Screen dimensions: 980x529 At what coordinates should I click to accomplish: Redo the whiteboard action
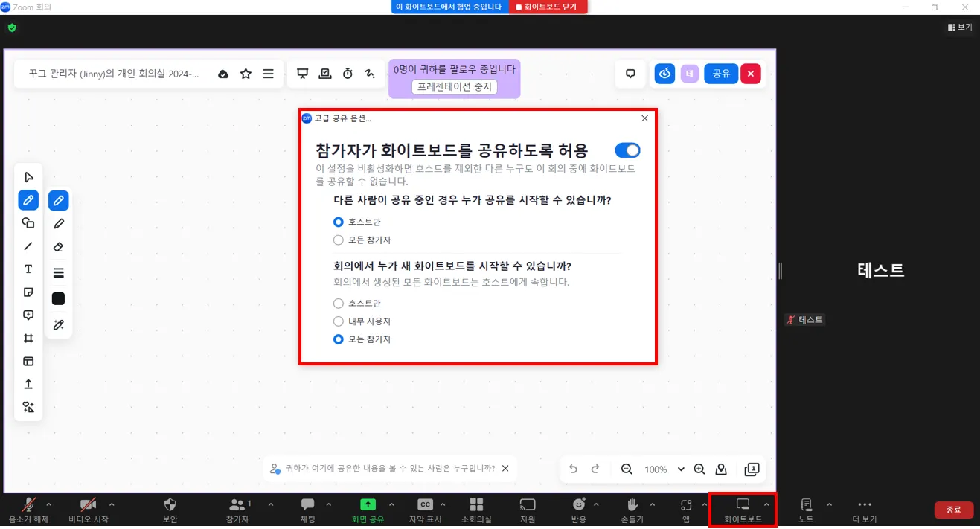[595, 469]
